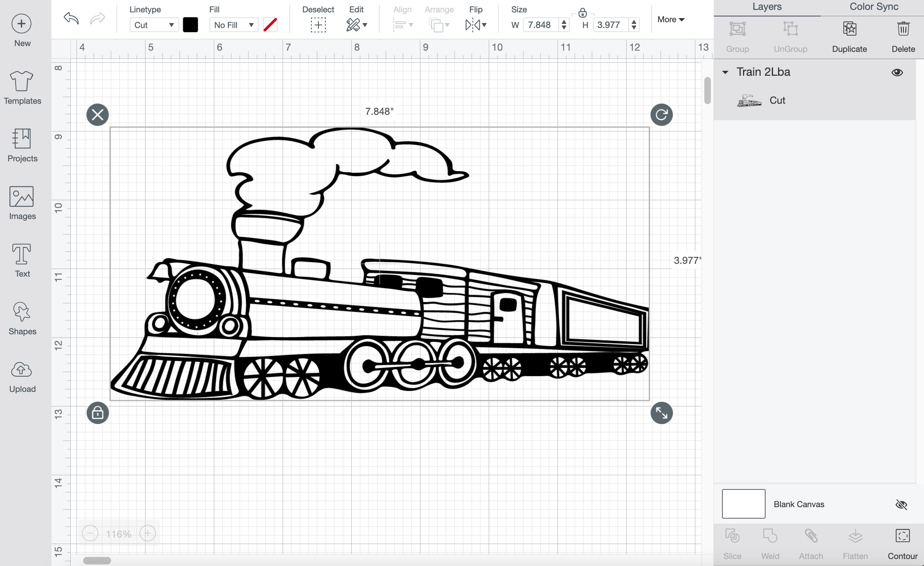Screen dimensions: 924x566
Task: Toggle visibility of the Train 2Lba layer
Action: (897, 72)
